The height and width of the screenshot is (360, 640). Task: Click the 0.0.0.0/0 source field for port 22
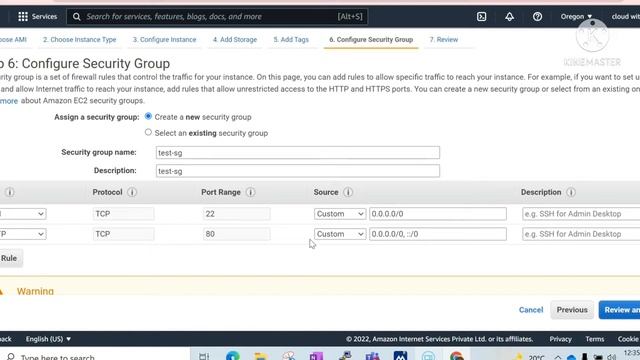click(438, 214)
